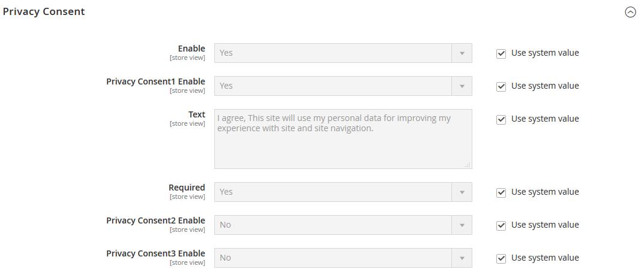Uncheck Use system value for Enable

(x=501, y=53)
